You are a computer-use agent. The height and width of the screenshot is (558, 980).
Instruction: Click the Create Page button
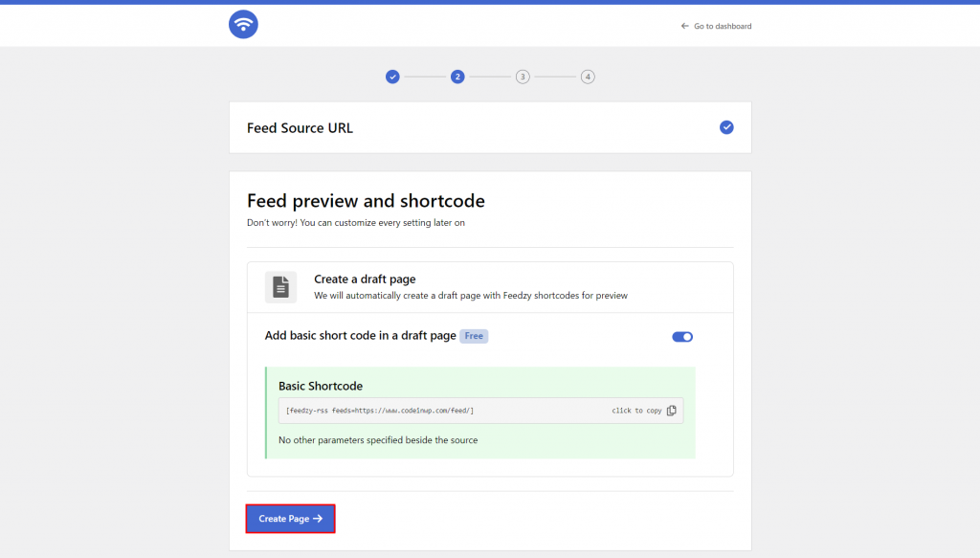(290, 518)
